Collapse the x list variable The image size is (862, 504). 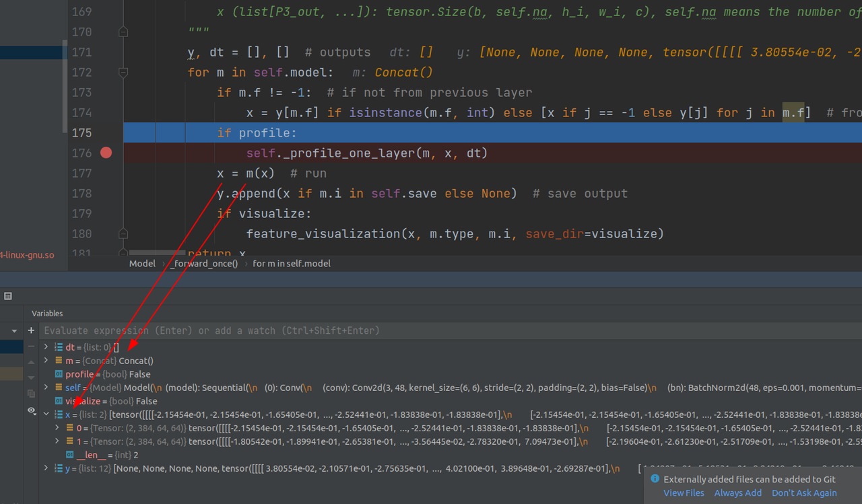pyautogui.click(x=46, y=415)
